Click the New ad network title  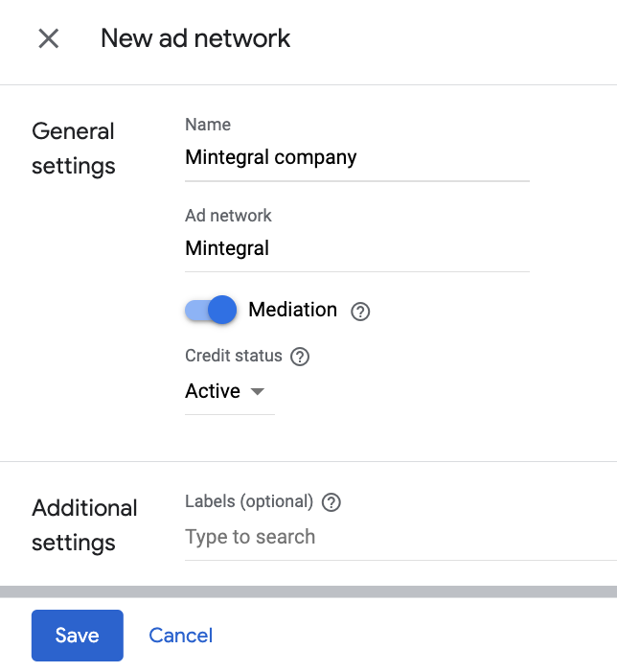[x=195, y=38]
